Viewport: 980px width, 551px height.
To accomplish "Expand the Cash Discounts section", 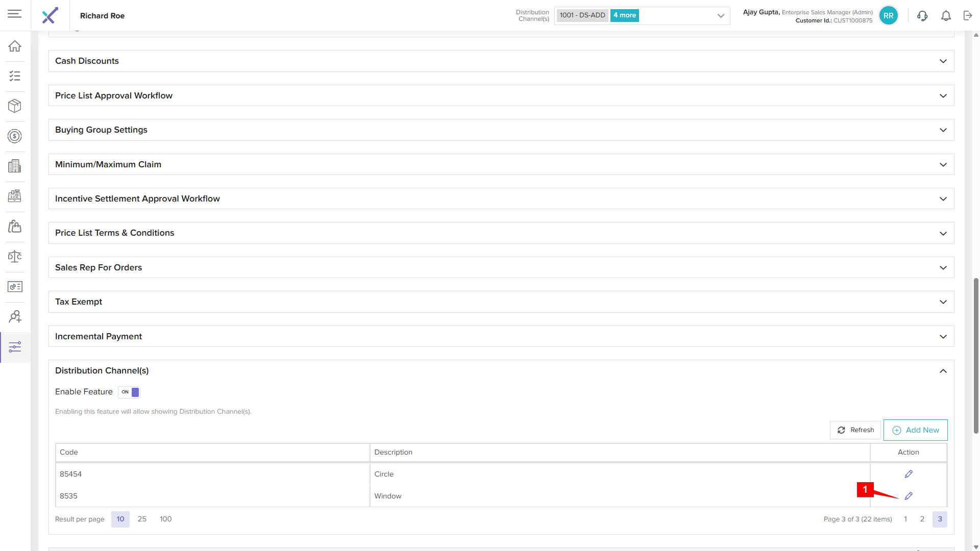I will (943, 61).
